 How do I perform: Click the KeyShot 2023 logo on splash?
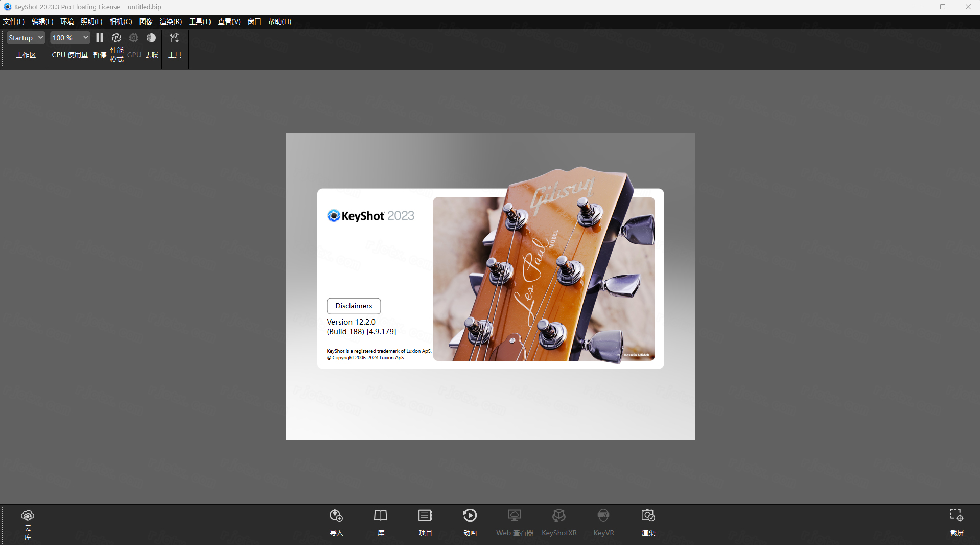(371, 216)
